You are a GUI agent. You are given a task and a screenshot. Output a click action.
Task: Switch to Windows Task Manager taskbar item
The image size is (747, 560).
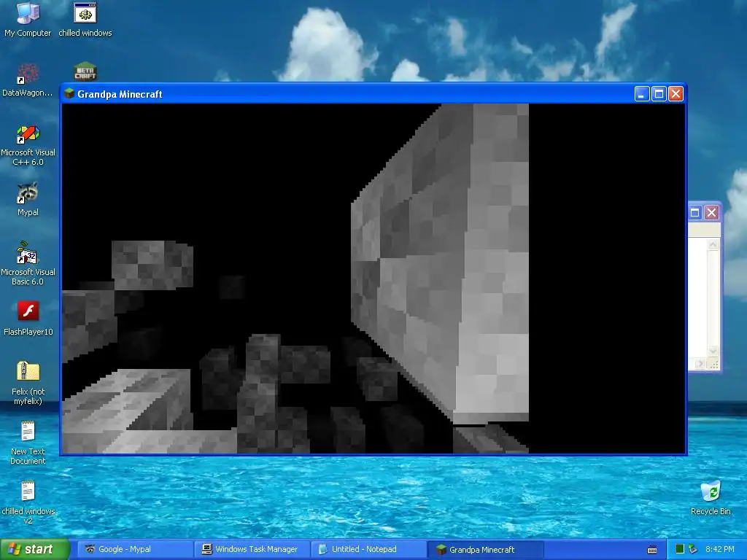(252, 549)
